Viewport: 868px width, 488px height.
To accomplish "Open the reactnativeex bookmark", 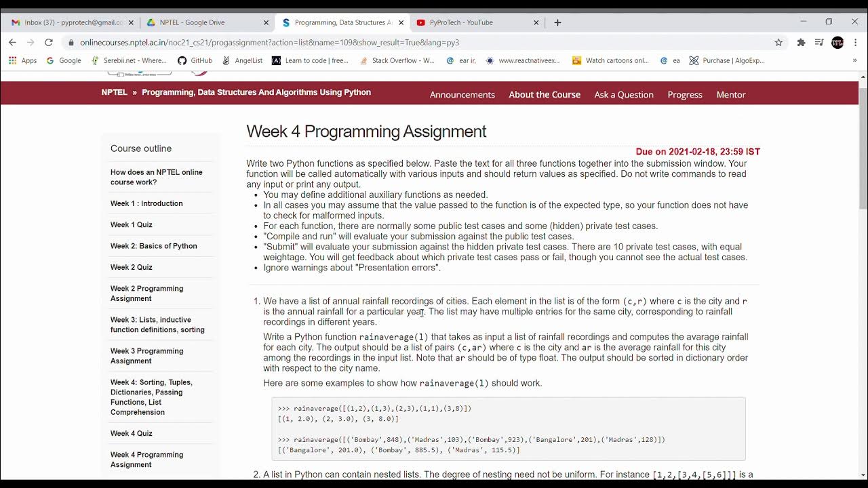I will (x=523, y=60).
